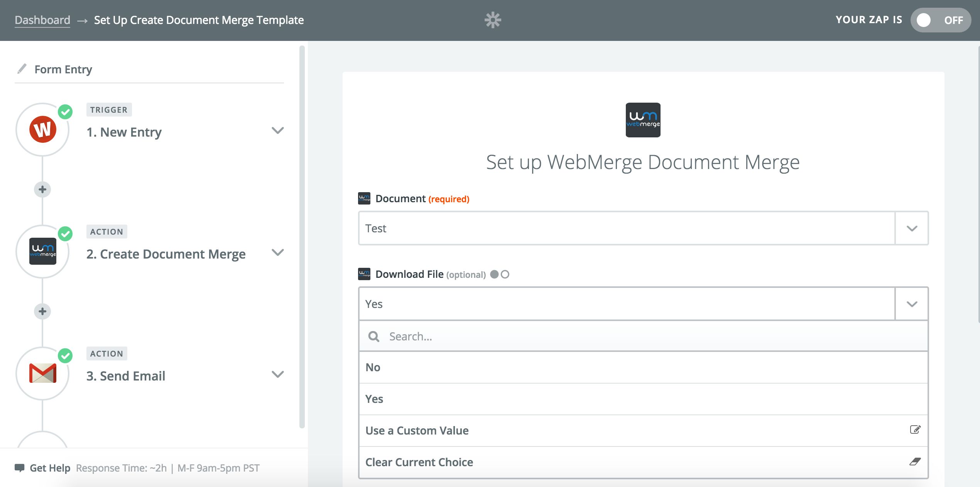The height and width of the screenshot is (487, 980).
Task: Click the eraser icon for Clear Choice
Action: coord(915,462)
